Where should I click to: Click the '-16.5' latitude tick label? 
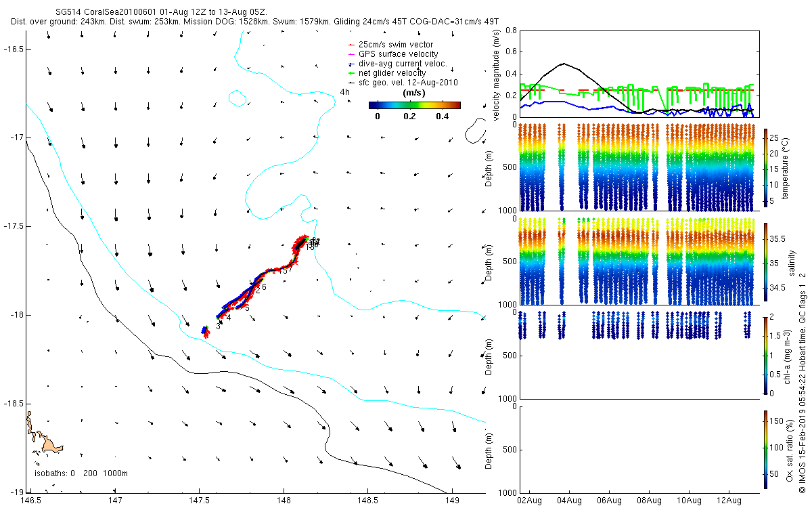pos(13,49)
